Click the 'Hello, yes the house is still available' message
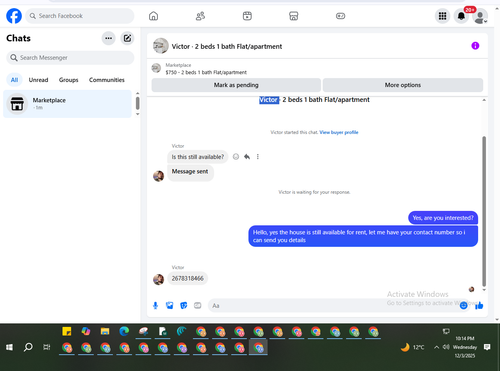The image size is (500, 371). click(363, 236)
